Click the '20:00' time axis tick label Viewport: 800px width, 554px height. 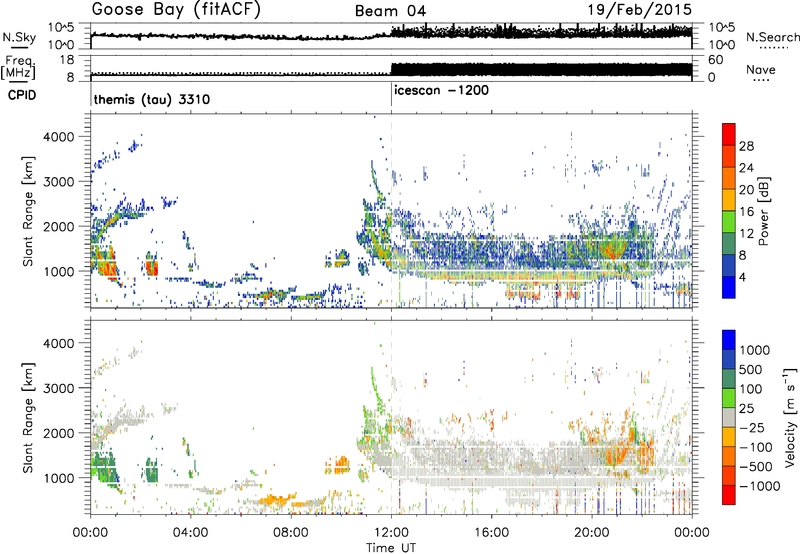[x=592, y=533]
